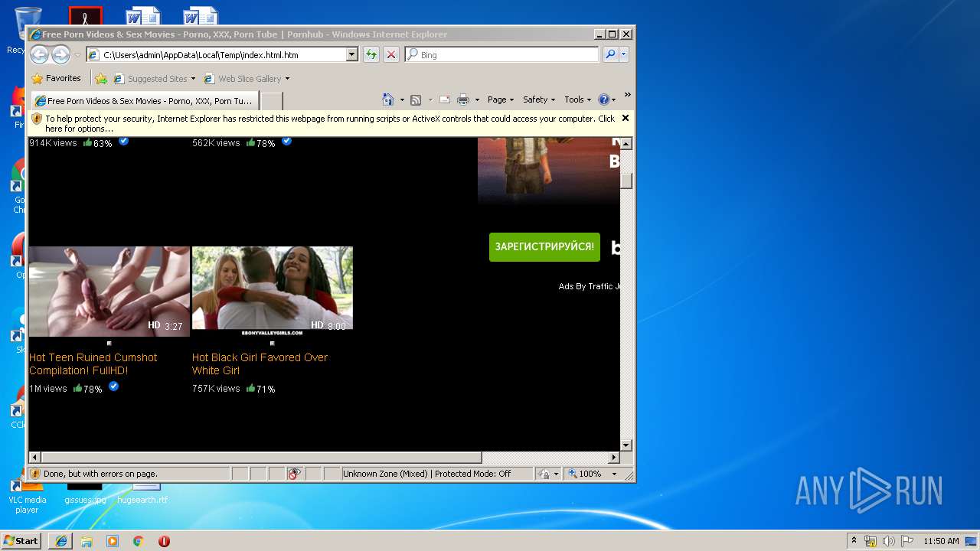The height and width of the screenshot is (551, 980).
Task: Click the vertical scrollbar down arrow
Action: pyautogui.click(x=626, y=445)
